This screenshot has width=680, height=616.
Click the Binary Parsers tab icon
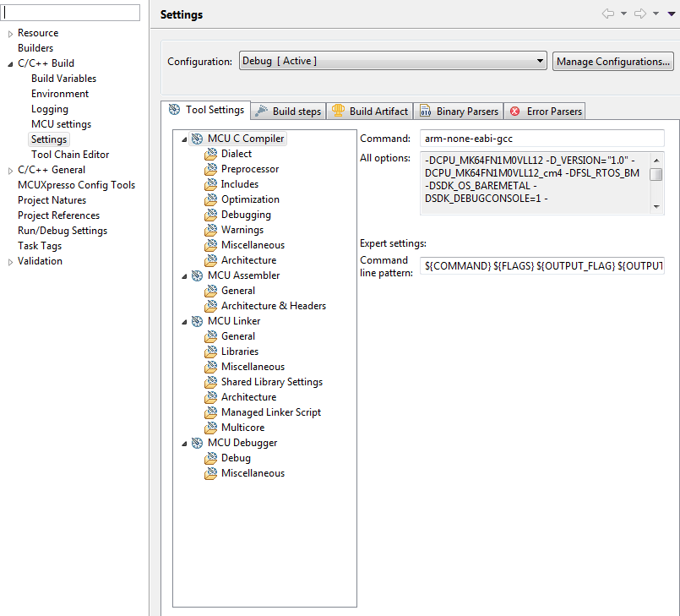coord(426,112)
